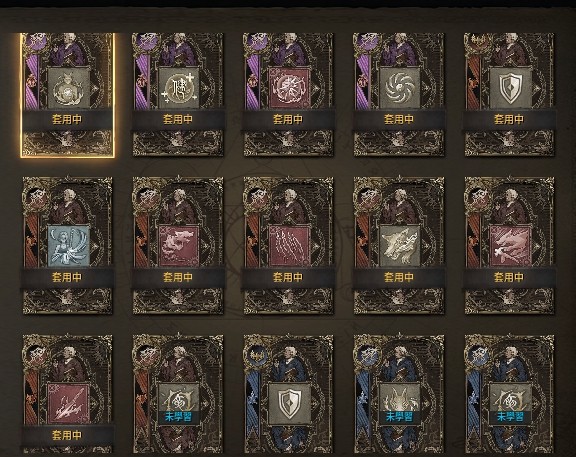Click the emblem badge atop the blue shield card

point(257,356)
